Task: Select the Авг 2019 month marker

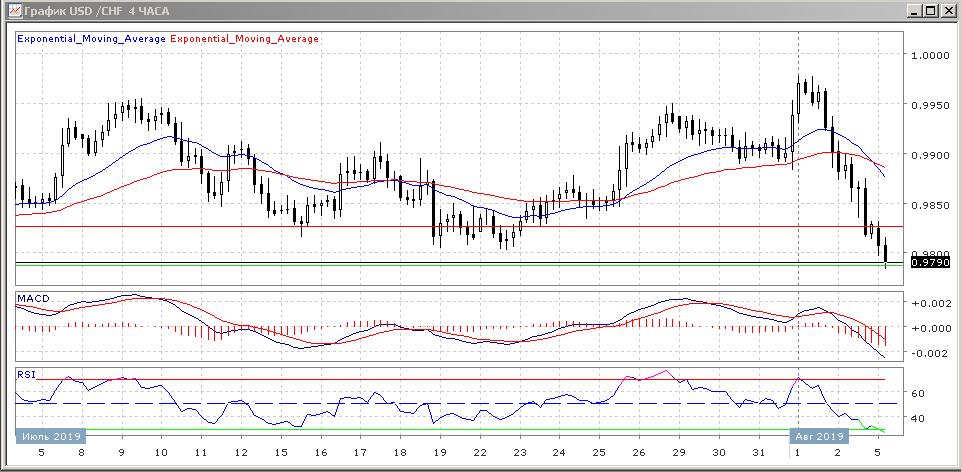Action: [820, 436]
